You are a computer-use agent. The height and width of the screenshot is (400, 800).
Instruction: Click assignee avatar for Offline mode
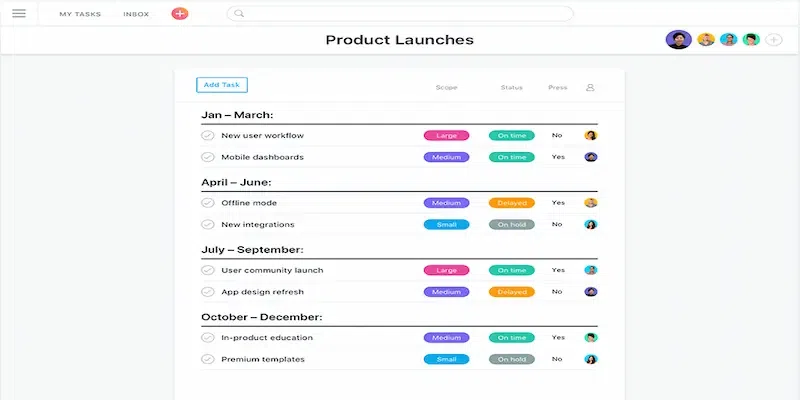click(x=591, y=203)
